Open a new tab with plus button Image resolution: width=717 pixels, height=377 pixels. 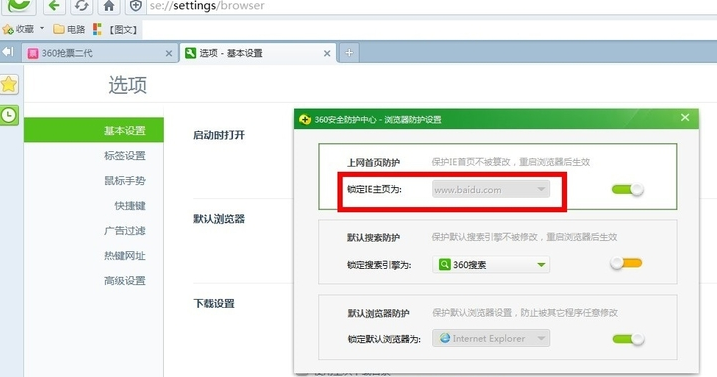click(349, 53)
